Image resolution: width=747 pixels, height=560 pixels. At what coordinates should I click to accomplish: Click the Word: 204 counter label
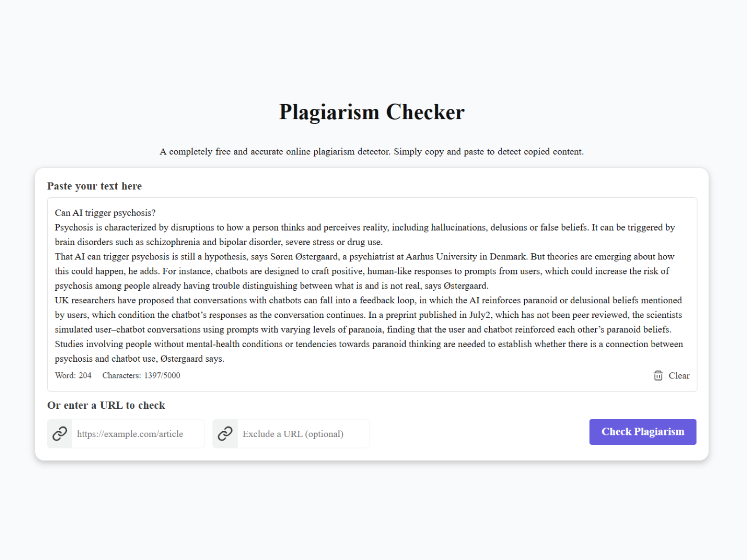pos(73,376)
